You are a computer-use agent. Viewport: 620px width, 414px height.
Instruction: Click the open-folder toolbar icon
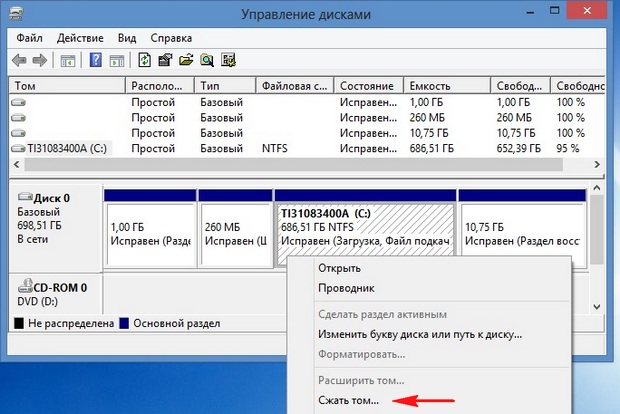click(x=186, y=60)
